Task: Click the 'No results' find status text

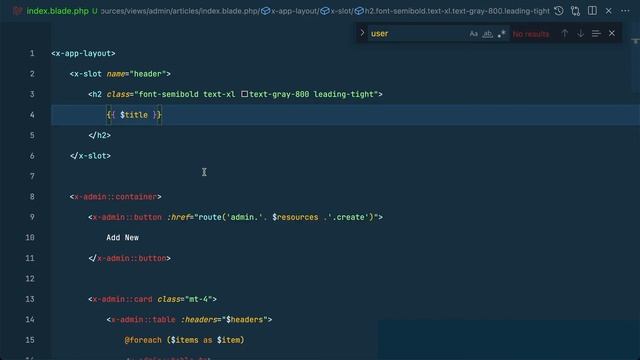Action: pos(531,34)
